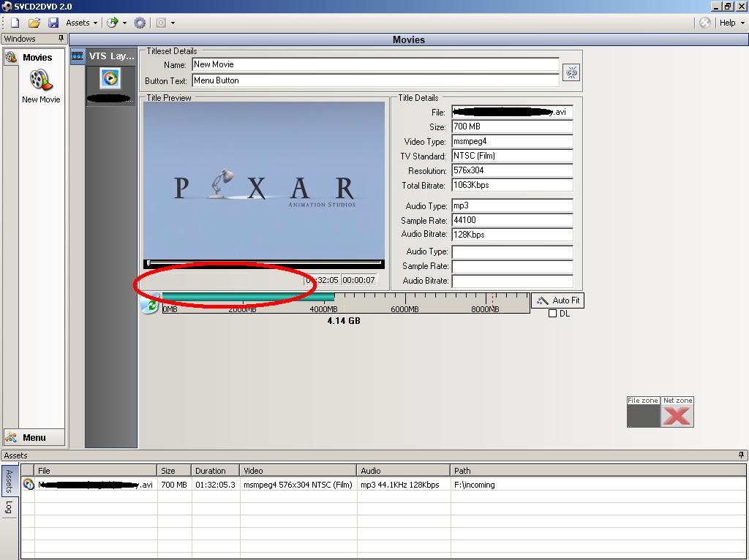Select the NTSC (Film) TV Standard field
This screenshot has height=560, width=749.
coord(512,156)
